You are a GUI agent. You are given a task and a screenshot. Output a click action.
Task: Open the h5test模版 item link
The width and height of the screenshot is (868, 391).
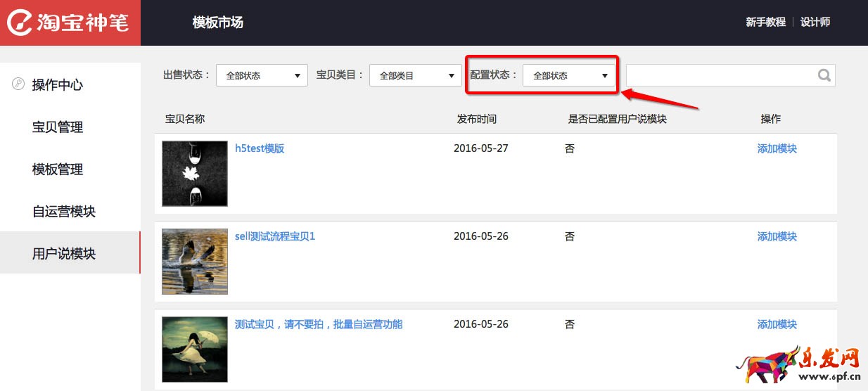[260, 148]
